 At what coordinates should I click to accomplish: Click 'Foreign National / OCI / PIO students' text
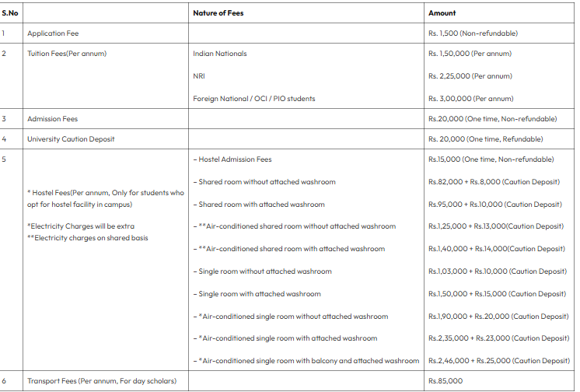pyautogui.click(x=254, y=99)
